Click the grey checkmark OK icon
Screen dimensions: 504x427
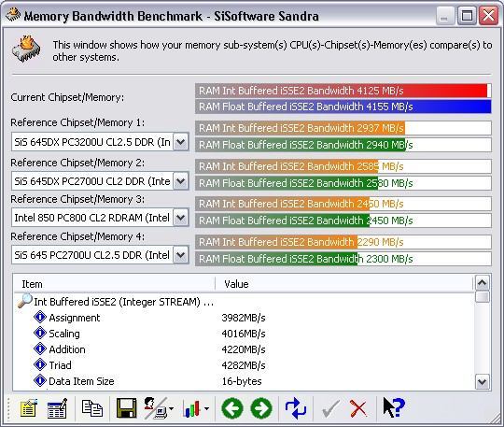[330, 409]
